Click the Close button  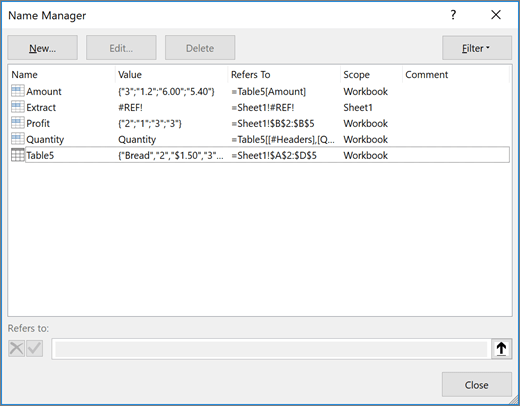(477, 385)
